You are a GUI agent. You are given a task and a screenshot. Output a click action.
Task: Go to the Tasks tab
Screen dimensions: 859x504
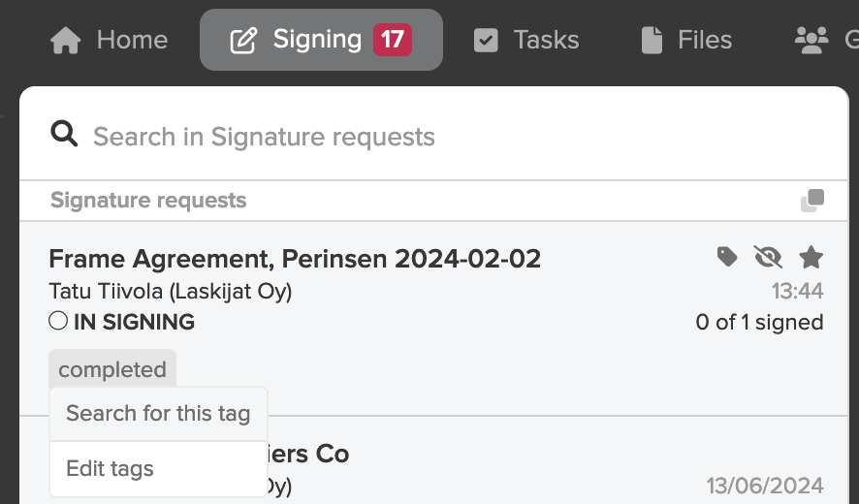(526, 40)
